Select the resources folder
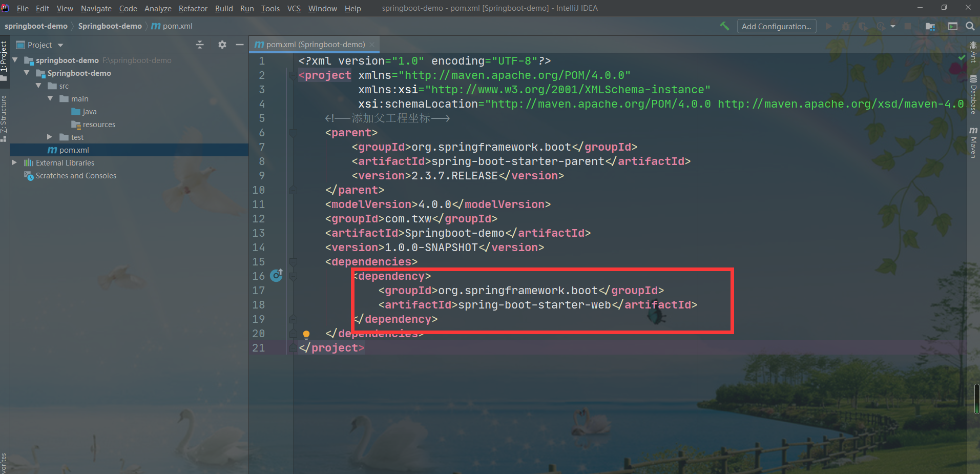The image size is (980, 474). 93,124
